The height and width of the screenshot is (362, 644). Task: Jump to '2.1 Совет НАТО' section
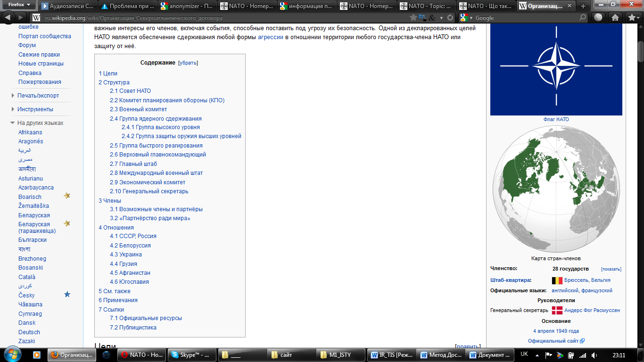(x=131, y=91)
